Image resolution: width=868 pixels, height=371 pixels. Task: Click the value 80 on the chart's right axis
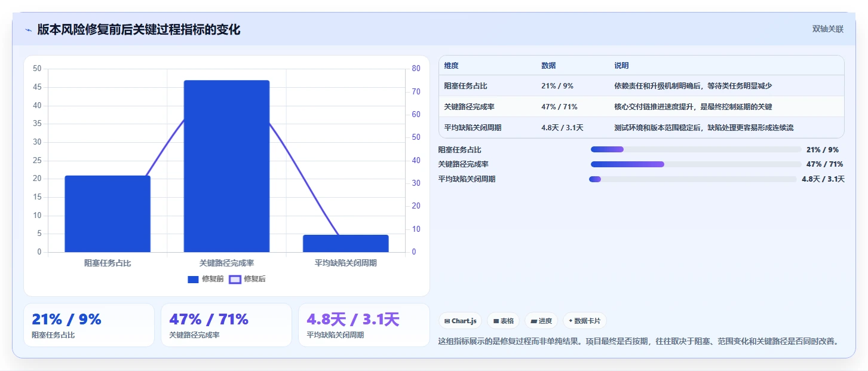coord(417,69)
